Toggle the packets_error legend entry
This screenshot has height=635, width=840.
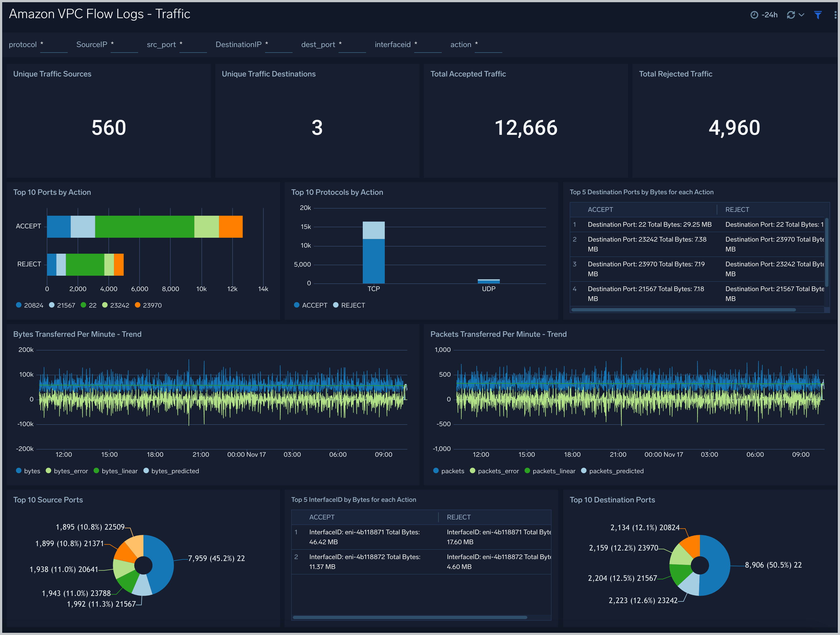pyautogui.click(x=494, y=471)
